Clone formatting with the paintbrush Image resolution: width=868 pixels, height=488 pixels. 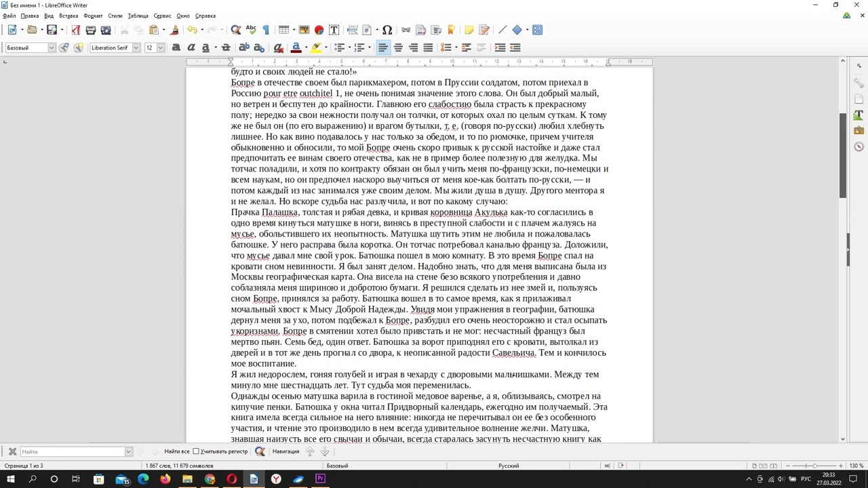pos(174,30)
